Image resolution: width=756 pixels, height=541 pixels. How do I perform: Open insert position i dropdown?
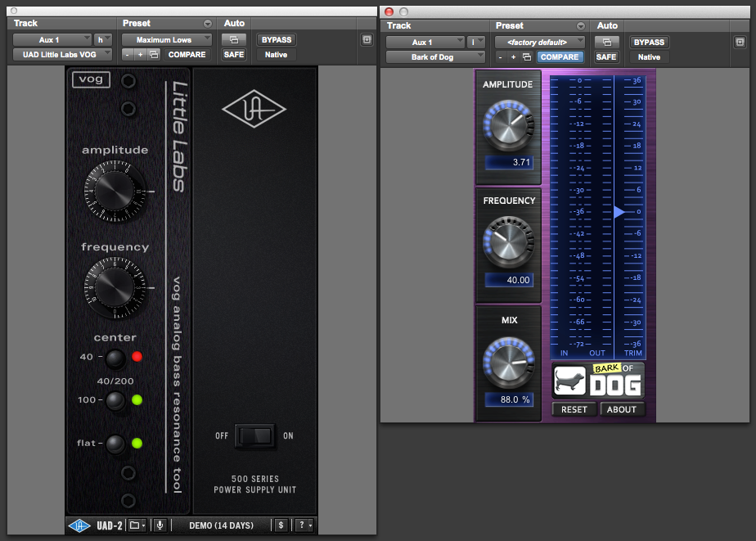tap(476, 43)
